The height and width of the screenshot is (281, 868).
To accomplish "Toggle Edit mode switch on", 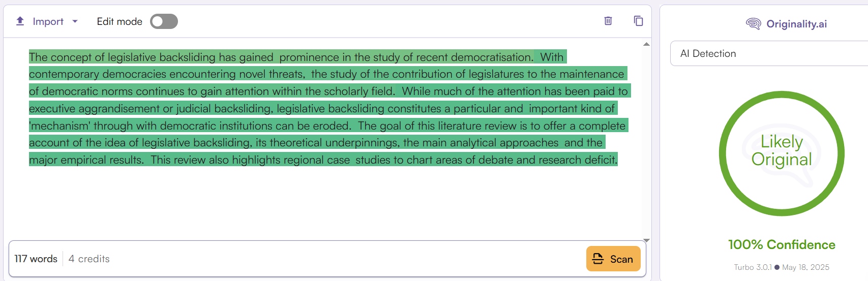I will point(164,21).
